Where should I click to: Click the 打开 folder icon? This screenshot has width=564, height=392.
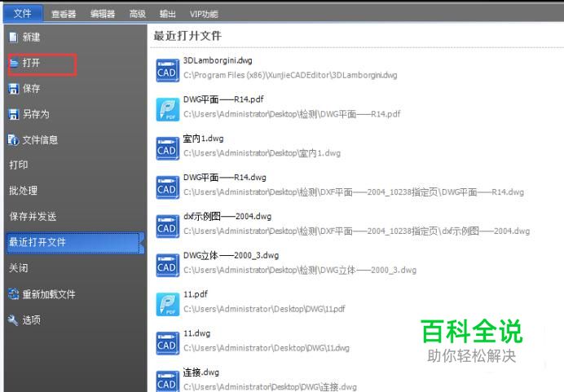coord(14,64)
